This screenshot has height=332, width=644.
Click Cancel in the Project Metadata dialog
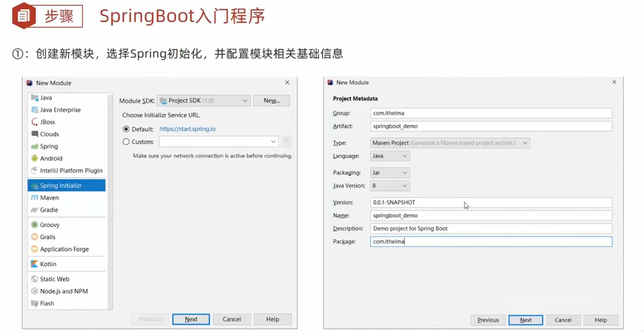pyautogui.click(x=563, y=320)
